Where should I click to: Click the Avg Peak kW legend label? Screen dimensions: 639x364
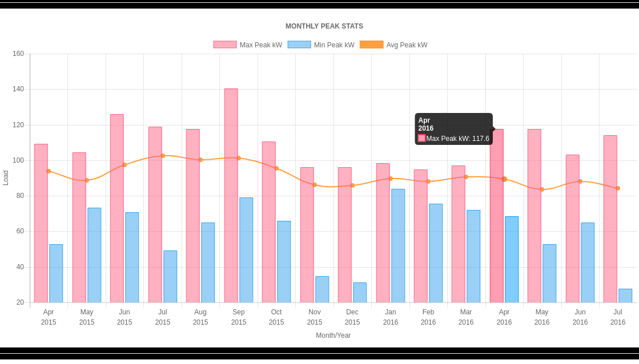pos(407,45)
